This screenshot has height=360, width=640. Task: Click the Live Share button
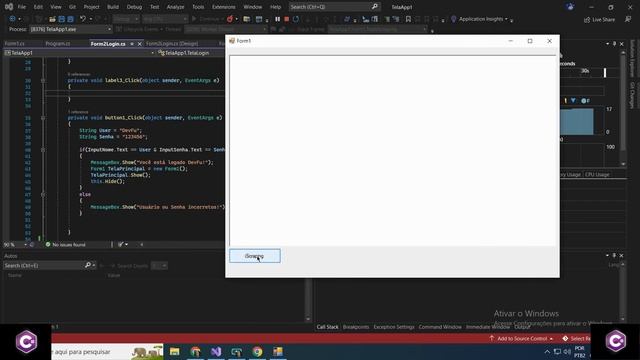coord(599,19)
